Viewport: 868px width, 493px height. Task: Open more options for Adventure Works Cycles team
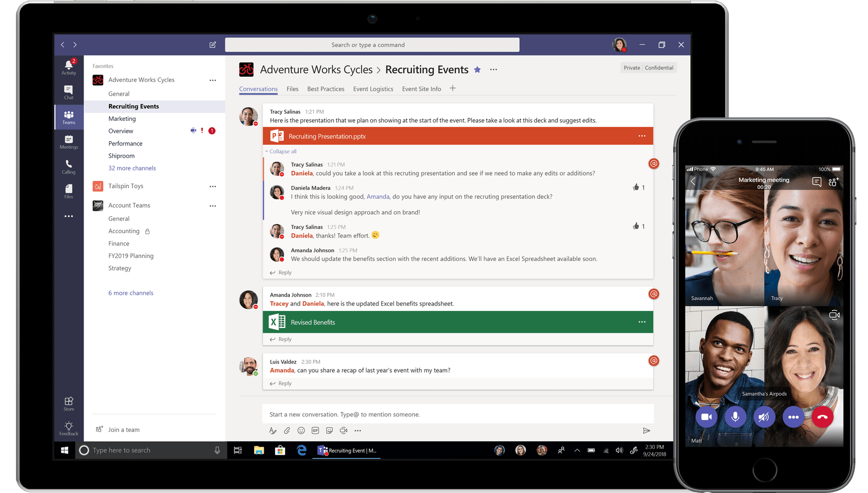pyautogui.click(x=213, y=80)
